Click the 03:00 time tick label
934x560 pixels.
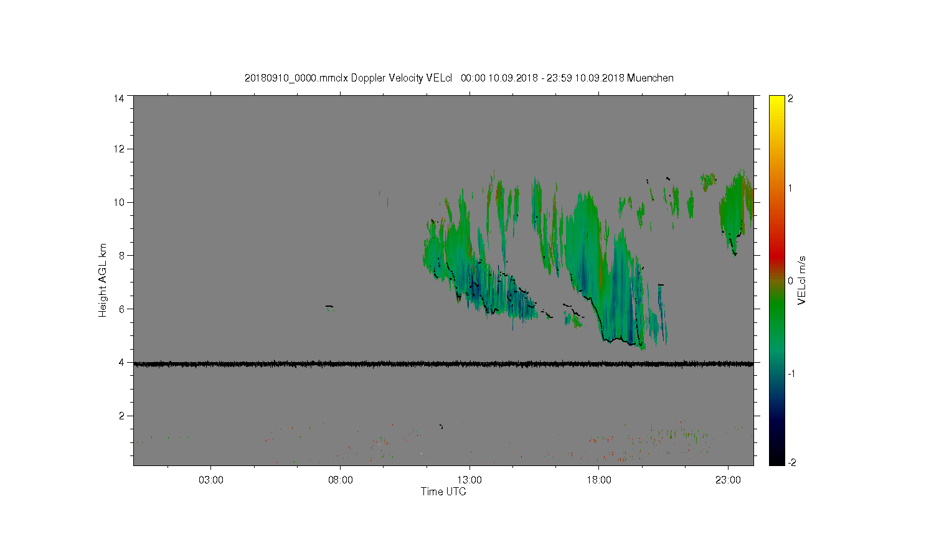[211, 480]
